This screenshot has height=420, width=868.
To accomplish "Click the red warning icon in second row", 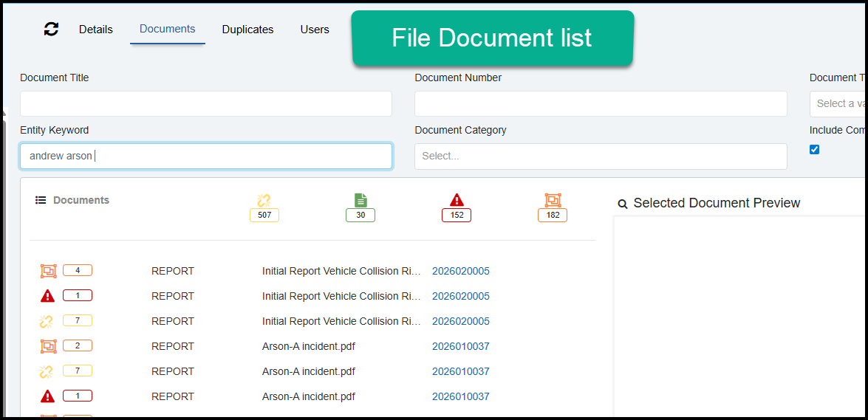I will (48, 296).
